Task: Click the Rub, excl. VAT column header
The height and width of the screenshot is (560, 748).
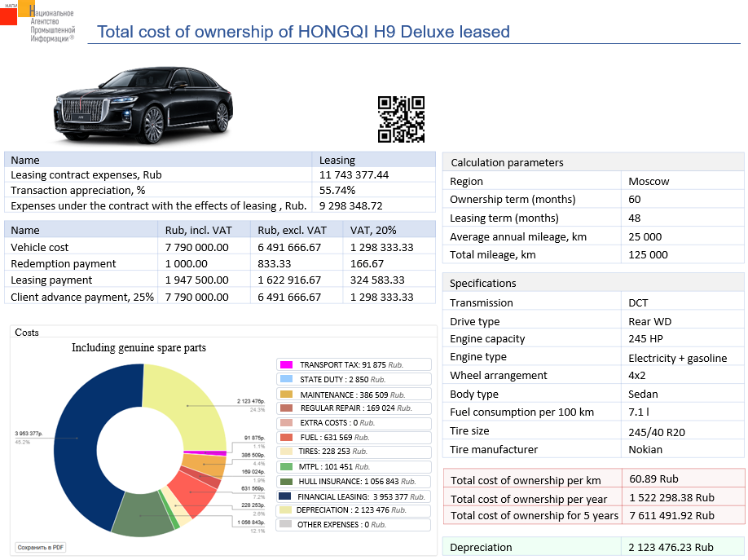Action: pyautogui.click(x=292, y=230)
